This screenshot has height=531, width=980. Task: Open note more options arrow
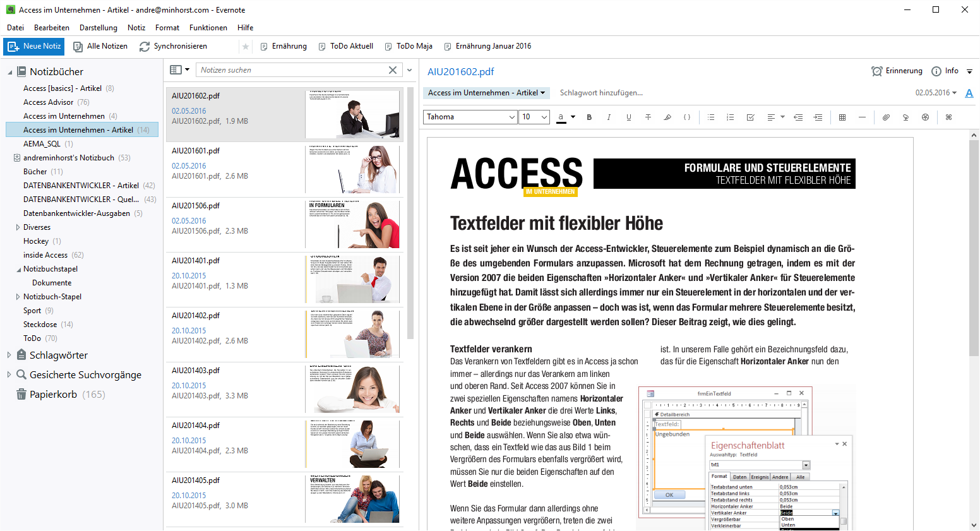click(x=970, y=72)
